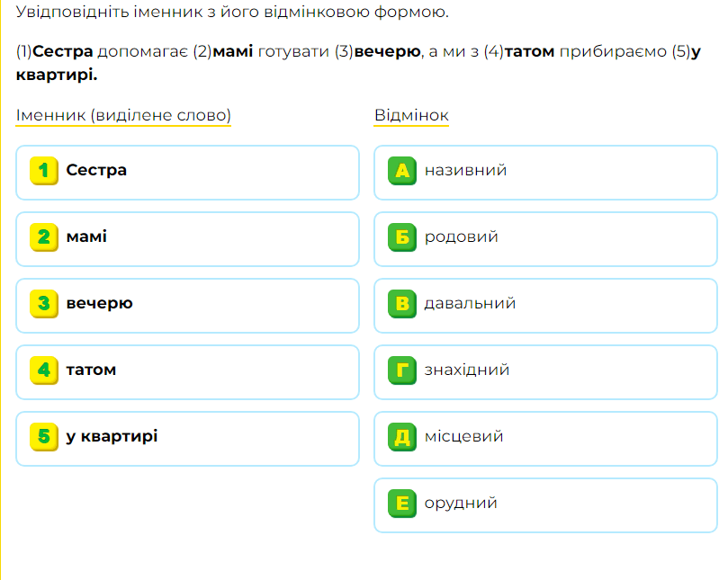The image size is (728, 580).
Task: Select the noun card 'Сестра'
Action: click(187, 173)
